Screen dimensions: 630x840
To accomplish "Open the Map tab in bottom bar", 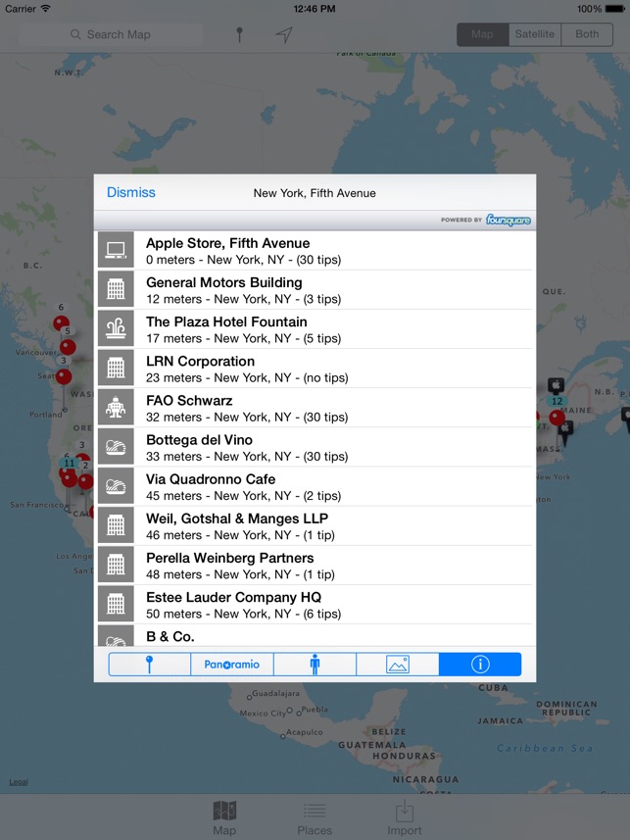I will pos(224,818).
